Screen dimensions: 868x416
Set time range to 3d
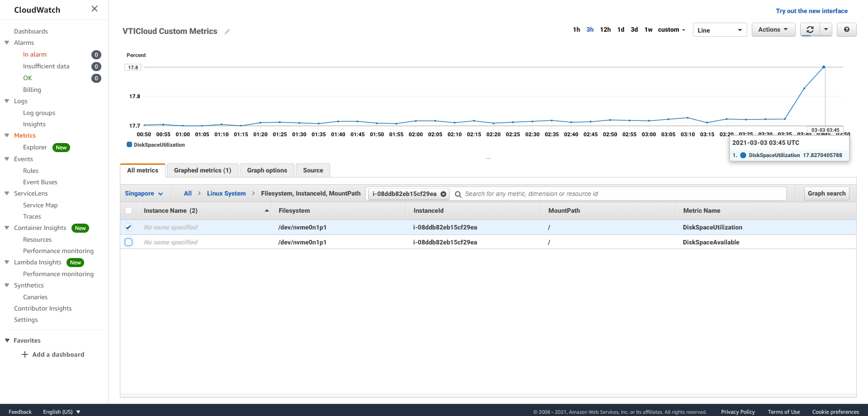[x=634, y=29]
